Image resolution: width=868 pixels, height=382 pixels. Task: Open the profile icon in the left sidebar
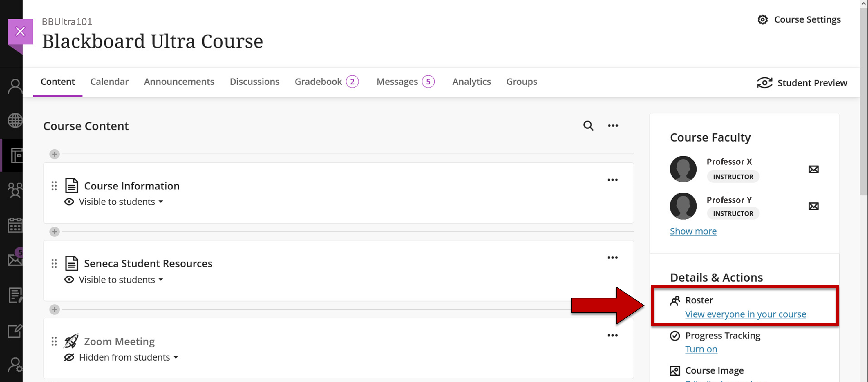coord(15,86)
